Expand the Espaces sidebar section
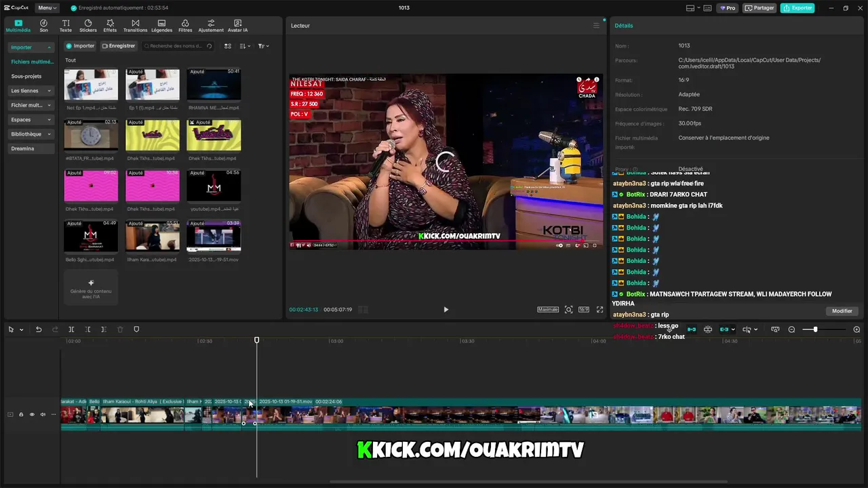Image resolution: width=868 pixels, height=488 pixels. pos(31,119)
